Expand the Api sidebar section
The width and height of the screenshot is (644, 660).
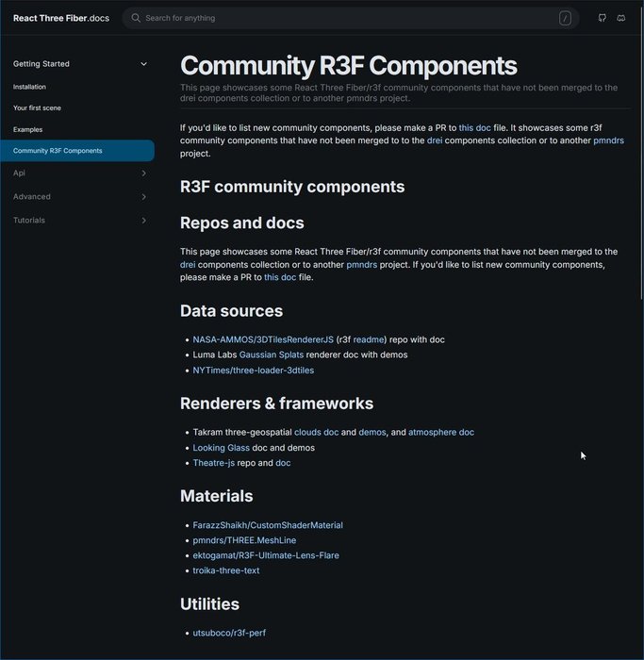(143, 173)
